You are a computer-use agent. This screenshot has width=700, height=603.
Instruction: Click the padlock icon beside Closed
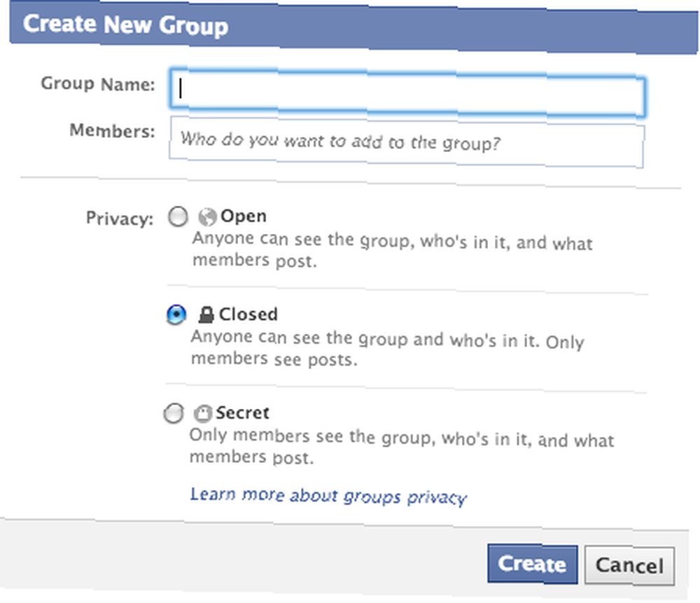[206, 315]
